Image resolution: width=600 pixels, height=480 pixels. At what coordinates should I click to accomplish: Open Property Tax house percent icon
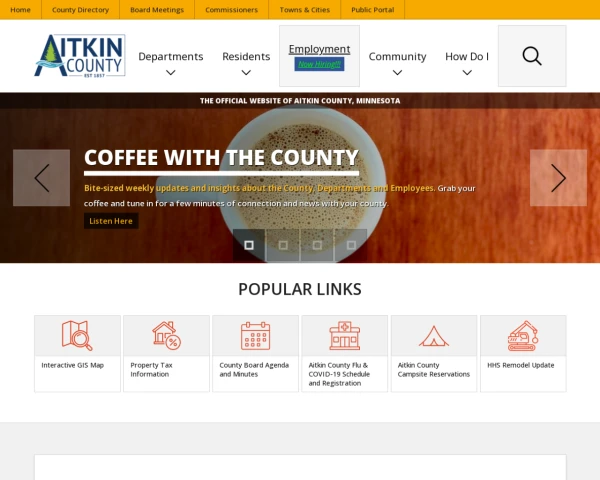pos(166,336)
